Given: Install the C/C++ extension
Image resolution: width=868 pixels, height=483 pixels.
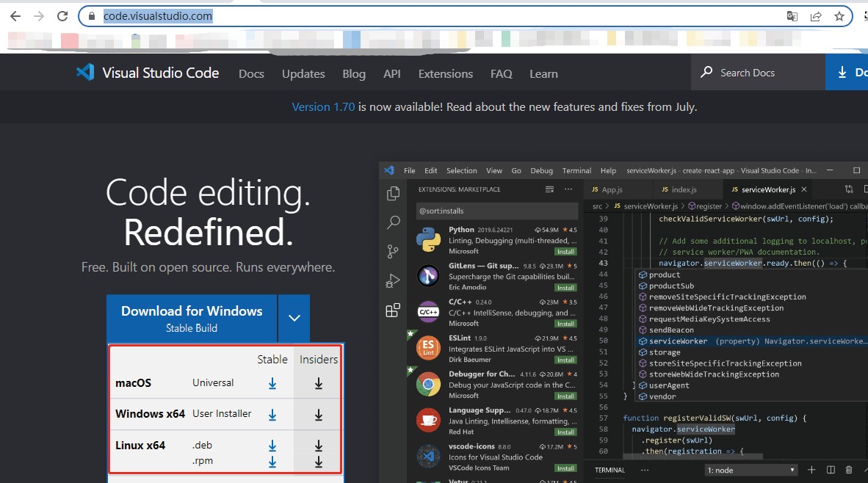Looking at the screenshot, I should [x=565, y=324].
